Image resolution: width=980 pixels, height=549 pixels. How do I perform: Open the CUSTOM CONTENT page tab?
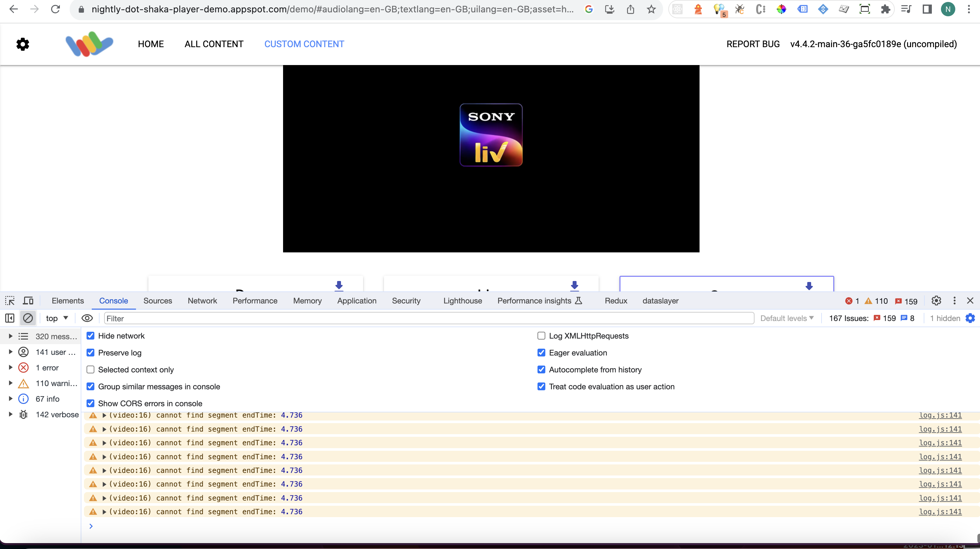tap(304, 44)
